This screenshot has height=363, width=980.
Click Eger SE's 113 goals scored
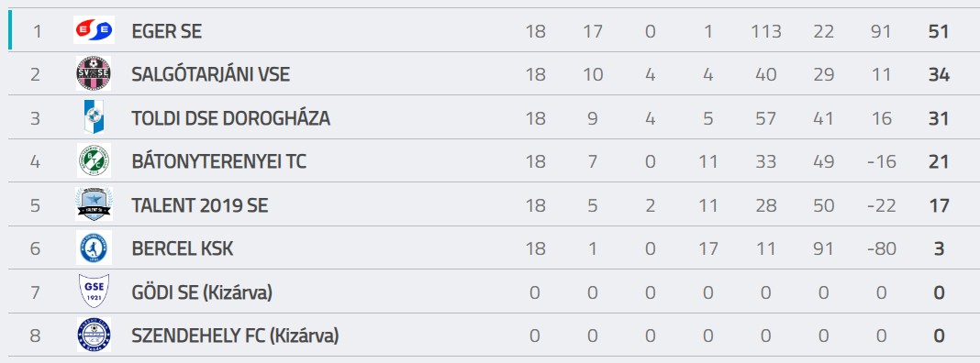click(766, 31)
